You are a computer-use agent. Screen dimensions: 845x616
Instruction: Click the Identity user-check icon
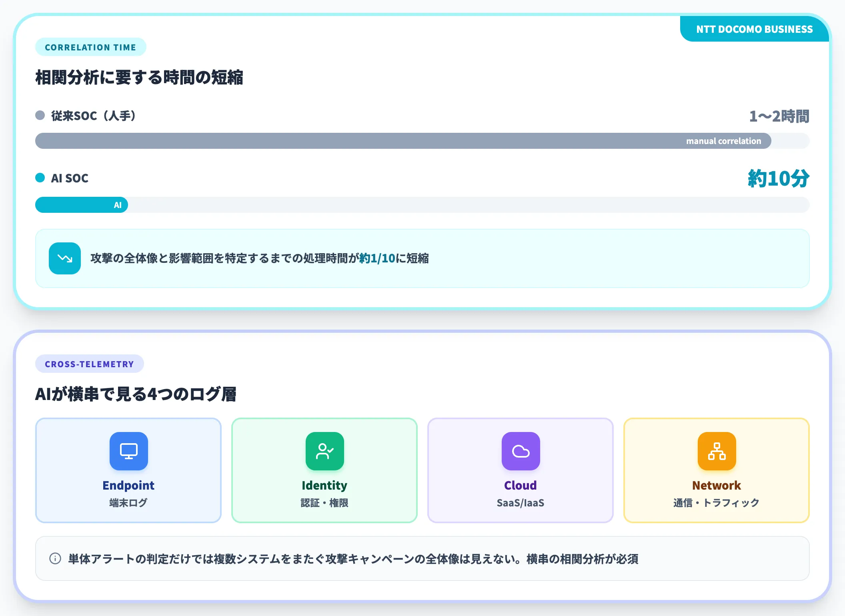[x=325, y=451]
